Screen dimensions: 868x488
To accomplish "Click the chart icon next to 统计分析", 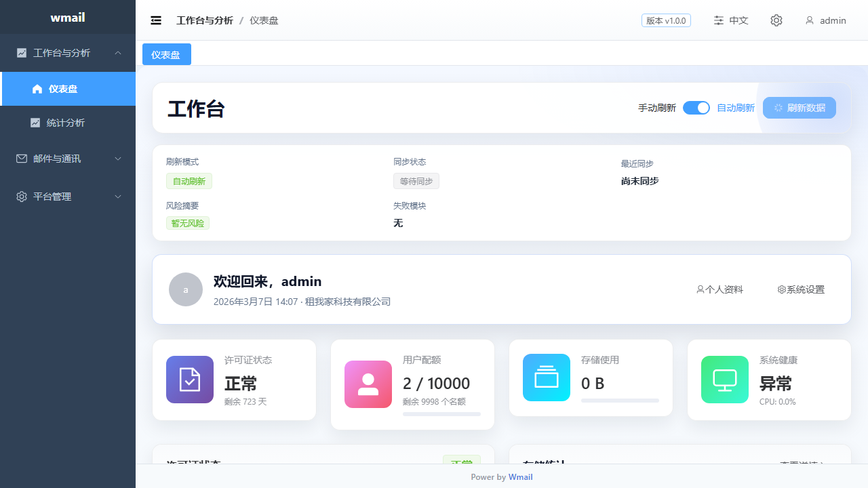I will tap(35, 123).
